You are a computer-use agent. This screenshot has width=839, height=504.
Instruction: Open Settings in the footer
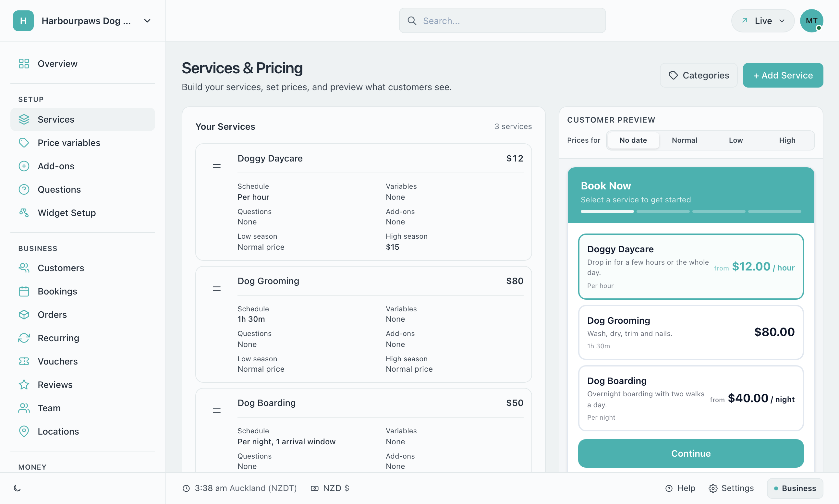731,488
